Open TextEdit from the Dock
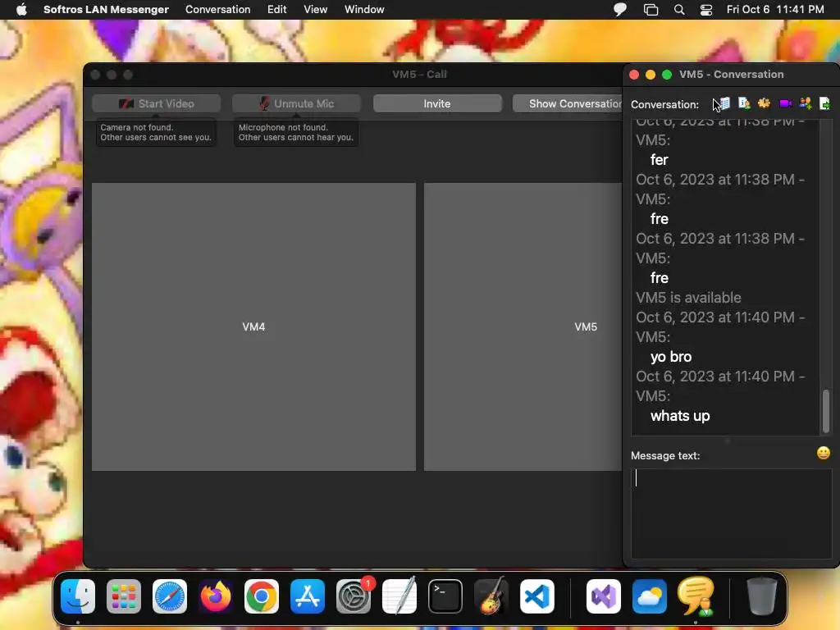This screenshot has height=630, width=840. click(x=399, y=596)
